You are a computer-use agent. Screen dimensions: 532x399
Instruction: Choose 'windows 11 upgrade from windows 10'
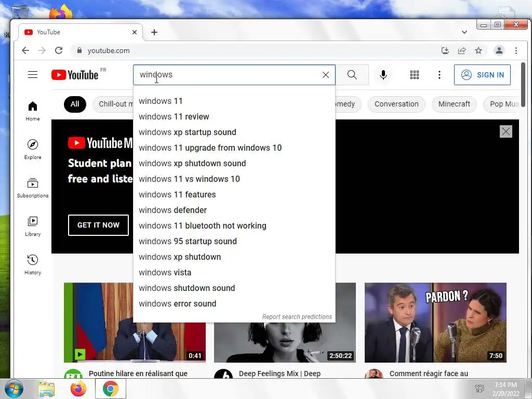[x=234, y=148]
